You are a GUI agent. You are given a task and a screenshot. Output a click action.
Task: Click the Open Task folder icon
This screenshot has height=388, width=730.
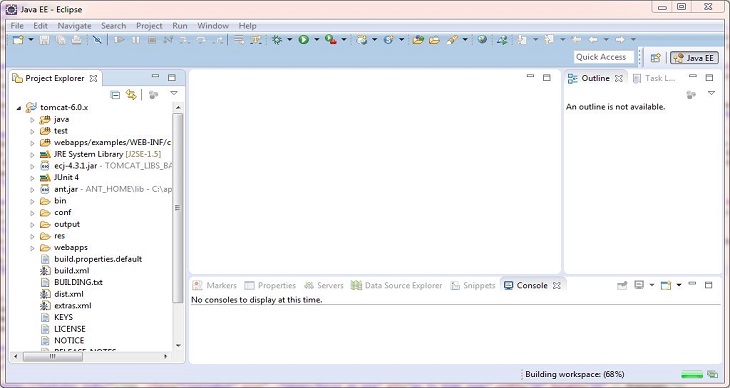pos(434,40)
